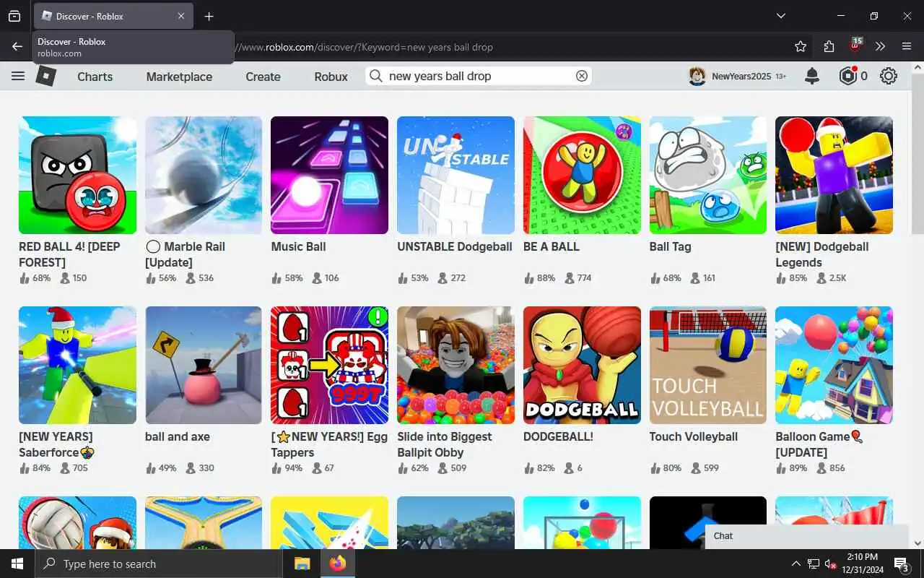Open the Create nav item

(x=263, y=76)
